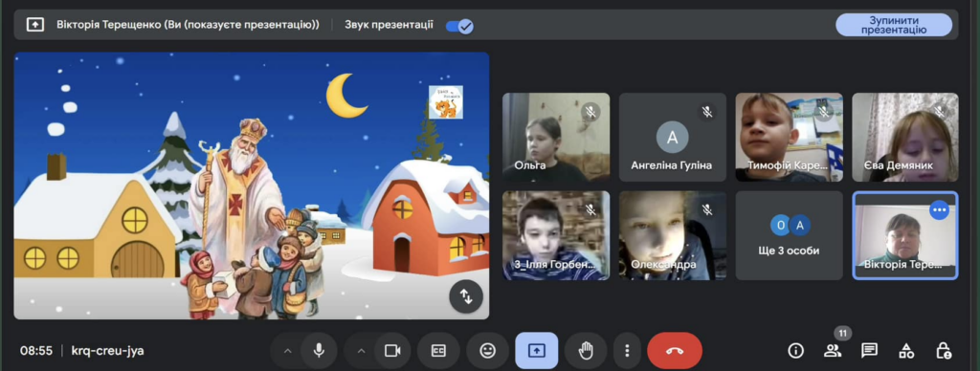980x371 pixels.
Task: Show the participants list
Action: tap(833, 351)
